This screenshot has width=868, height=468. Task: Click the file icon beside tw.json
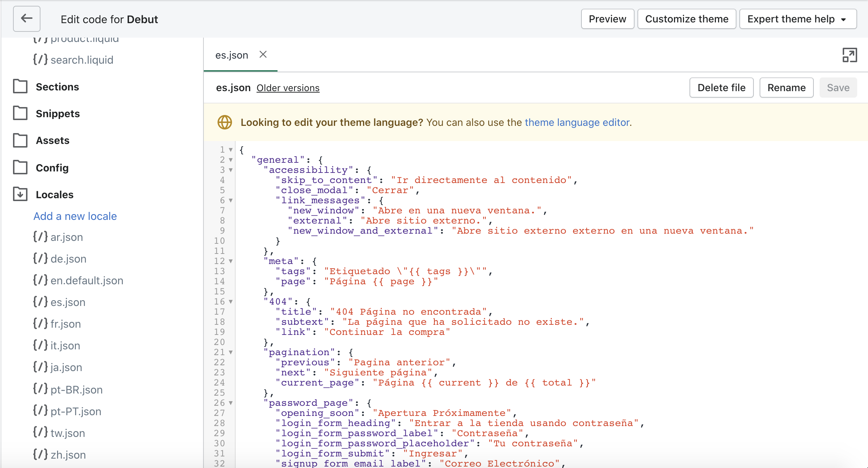pos(40,433)
